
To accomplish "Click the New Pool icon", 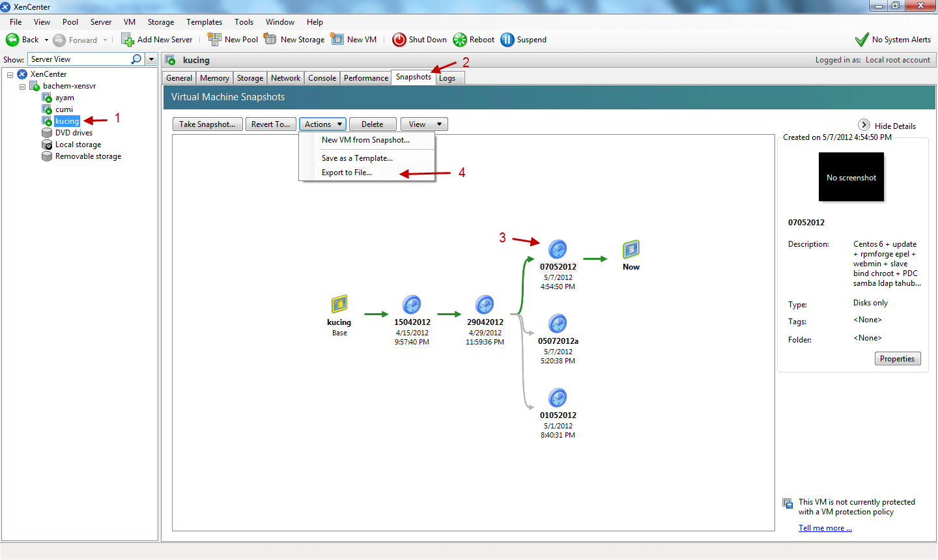I will pyautogui.click(x=214, y=39).
